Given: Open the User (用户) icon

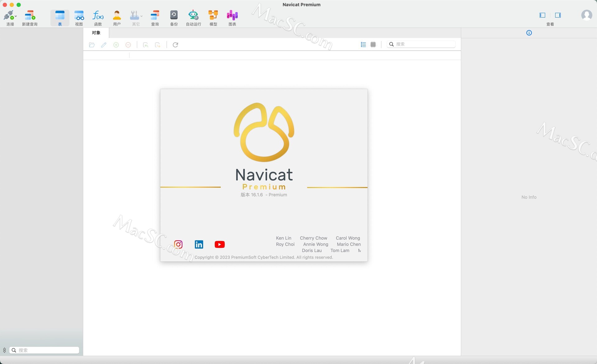Looking at the screenshot, I should pos(117,16).
